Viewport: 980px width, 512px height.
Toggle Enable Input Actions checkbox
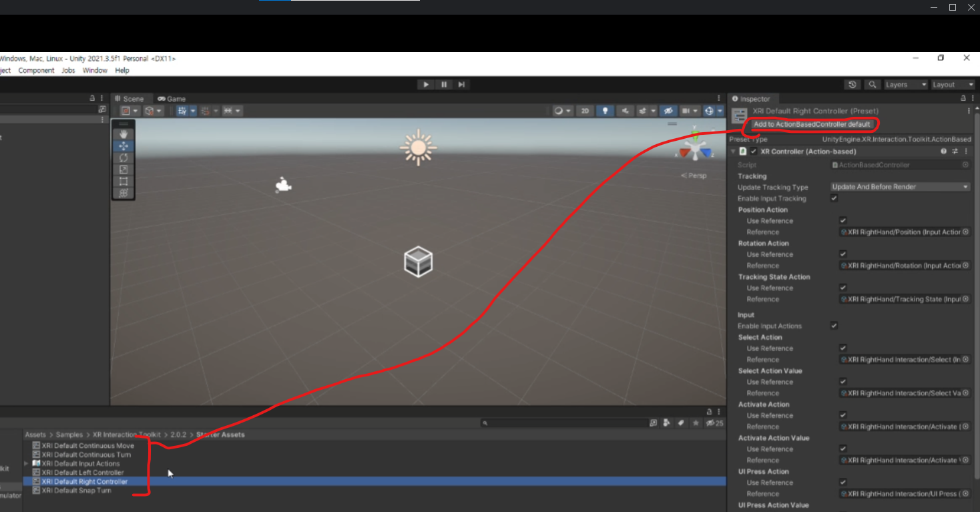834,326
